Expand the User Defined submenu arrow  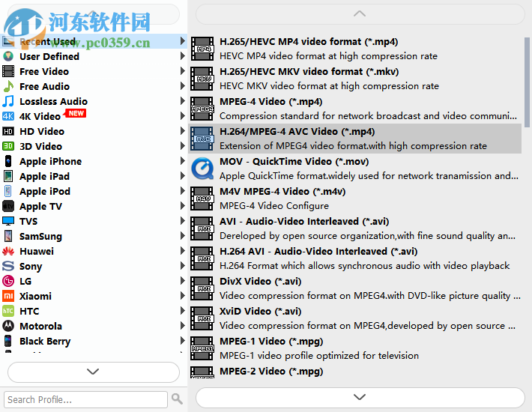pyautogui.click(x=183, y=56)
